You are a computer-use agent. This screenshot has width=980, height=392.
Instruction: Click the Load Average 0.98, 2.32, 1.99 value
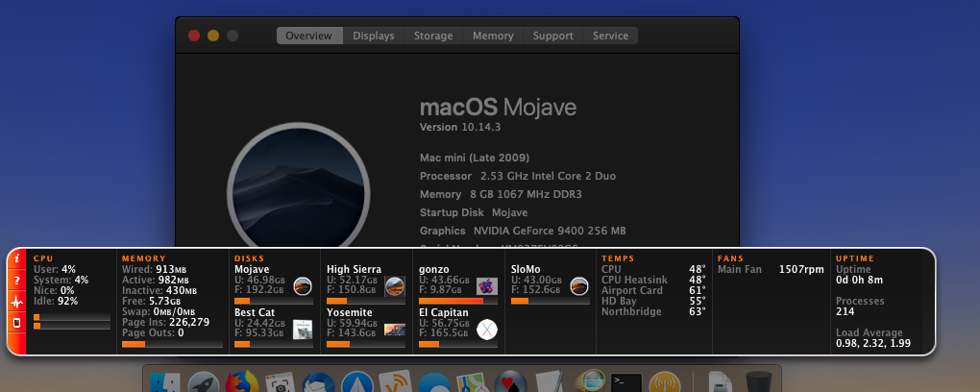click(x=873, y=343)
